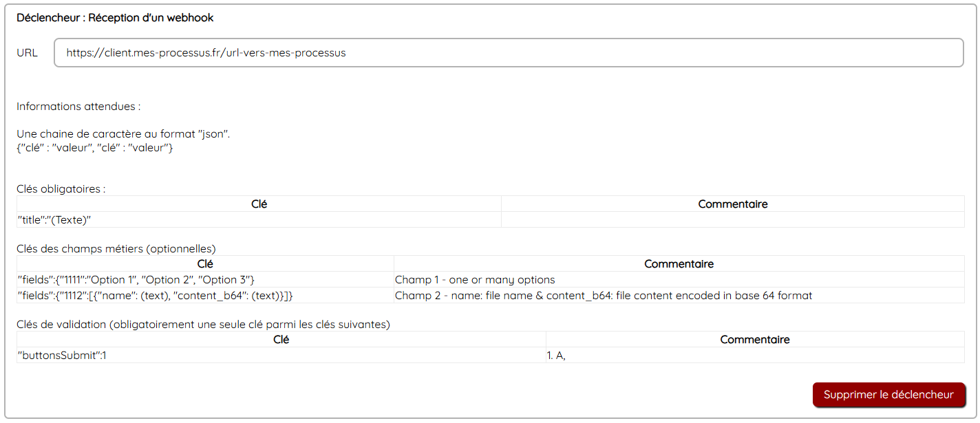Click the Clés de validation section label
This screenshot has height=423, width=980.
203,324
